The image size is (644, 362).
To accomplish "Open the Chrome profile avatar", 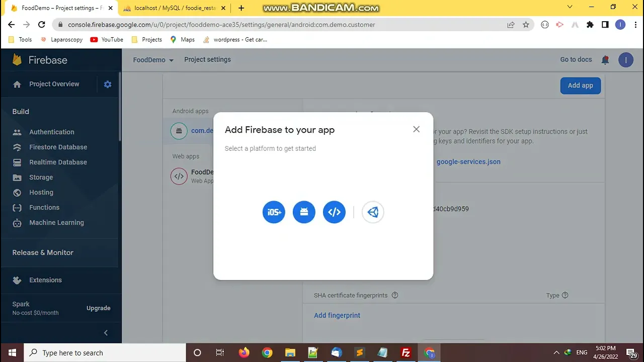I will (x=620, y=24).
